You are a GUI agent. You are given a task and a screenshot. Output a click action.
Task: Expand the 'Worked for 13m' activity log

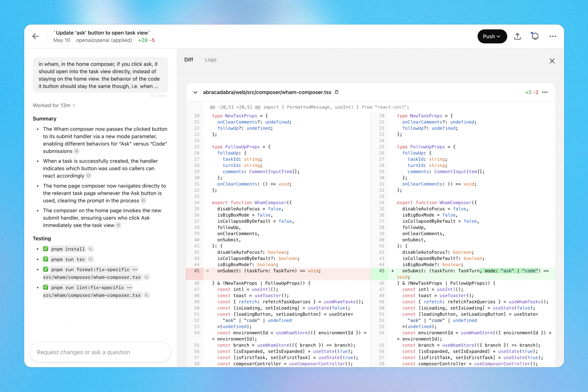pyautogui.click(x=54, y=106)
